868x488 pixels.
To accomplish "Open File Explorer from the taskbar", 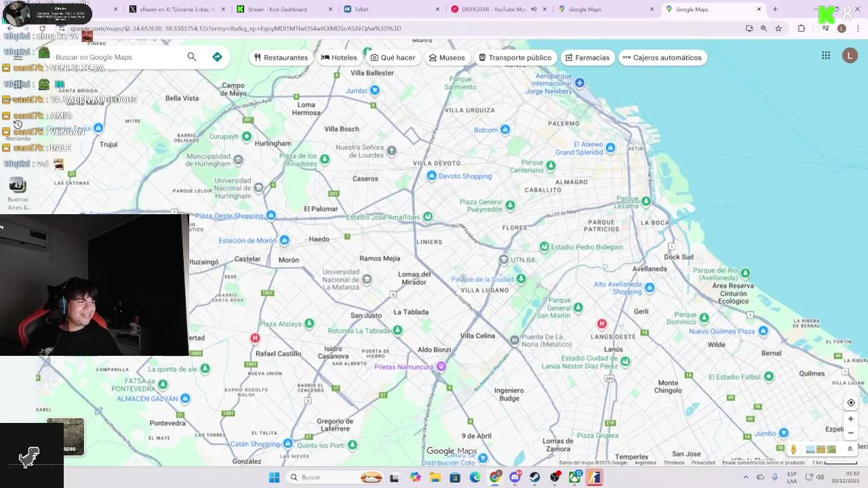I will coord(435,477).
